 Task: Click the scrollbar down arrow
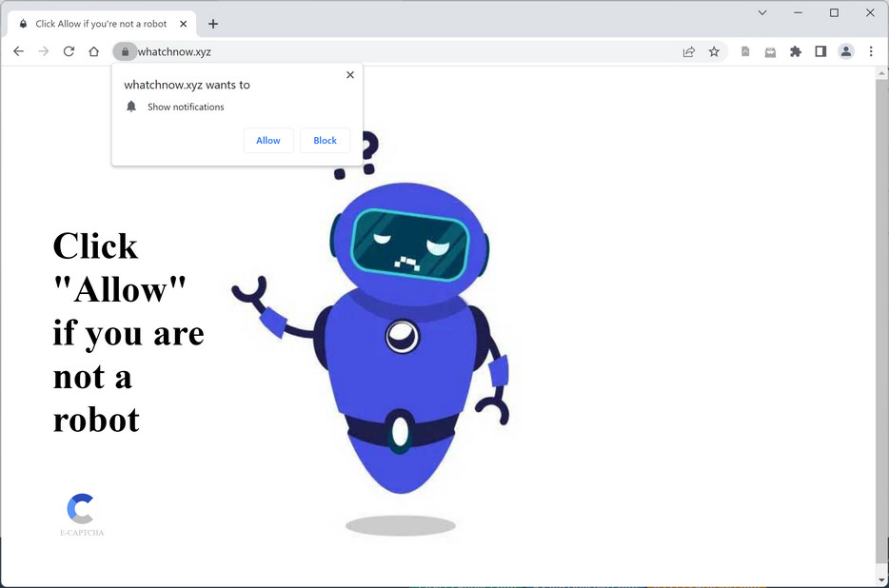[x=882, y=578]
